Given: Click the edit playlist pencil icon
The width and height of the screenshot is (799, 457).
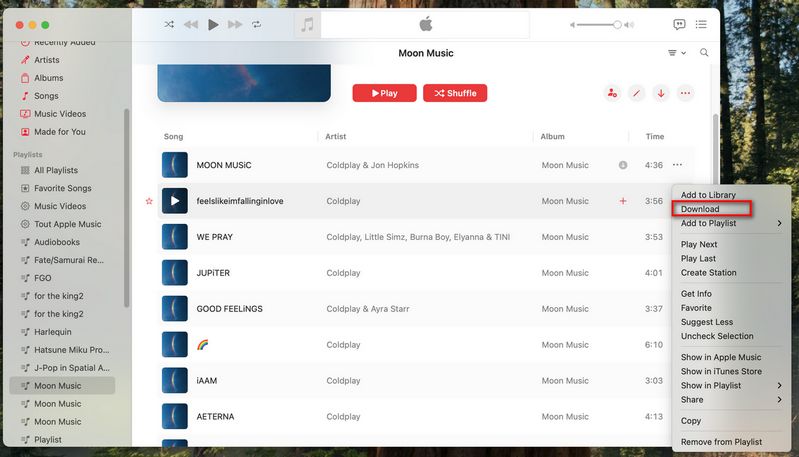Looking at the screenshot, I should click(x=636, y=93).
